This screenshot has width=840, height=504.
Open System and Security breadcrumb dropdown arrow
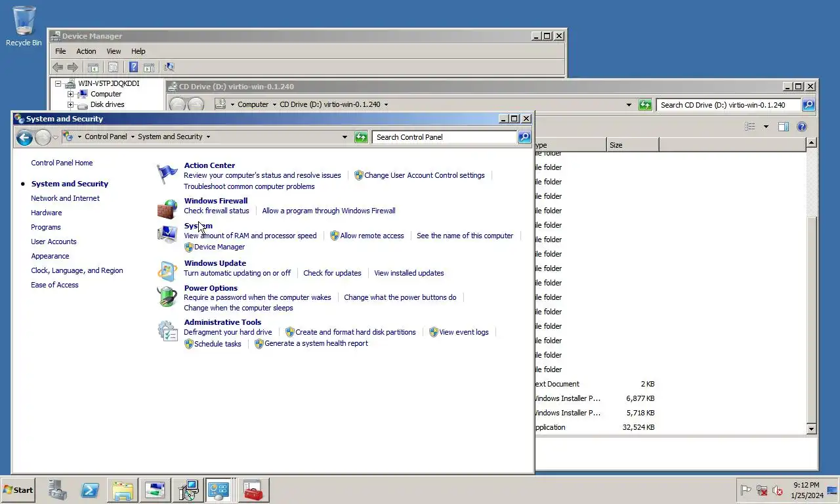pyautogui.click(x=208, y=137)
